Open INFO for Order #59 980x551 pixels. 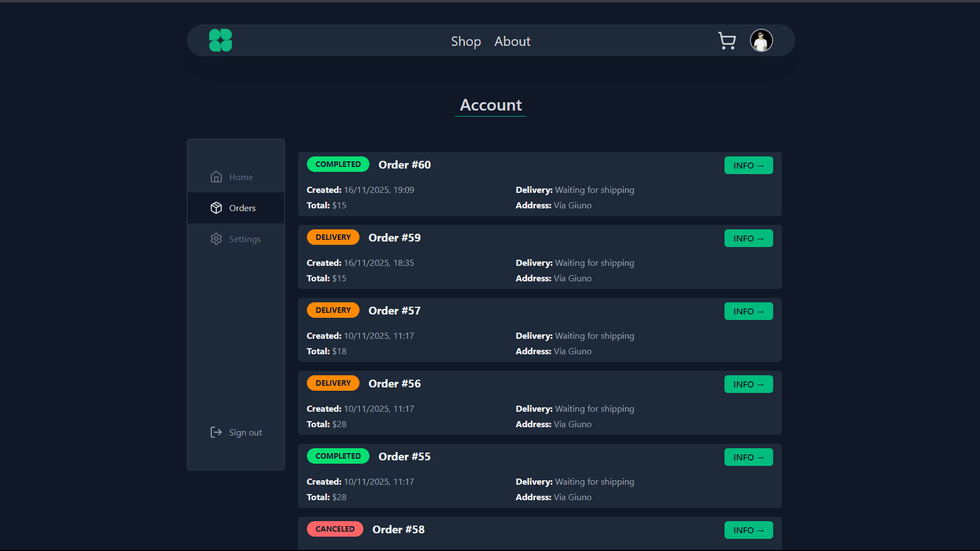point(748,238)
